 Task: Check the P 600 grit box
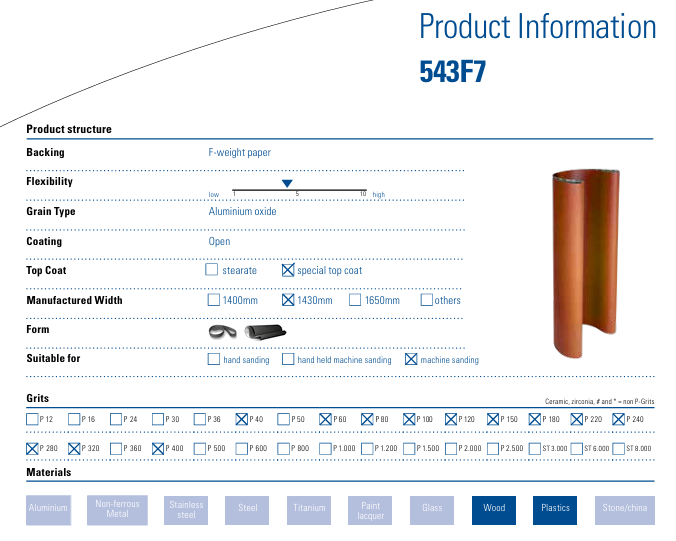tap(241, 449)
